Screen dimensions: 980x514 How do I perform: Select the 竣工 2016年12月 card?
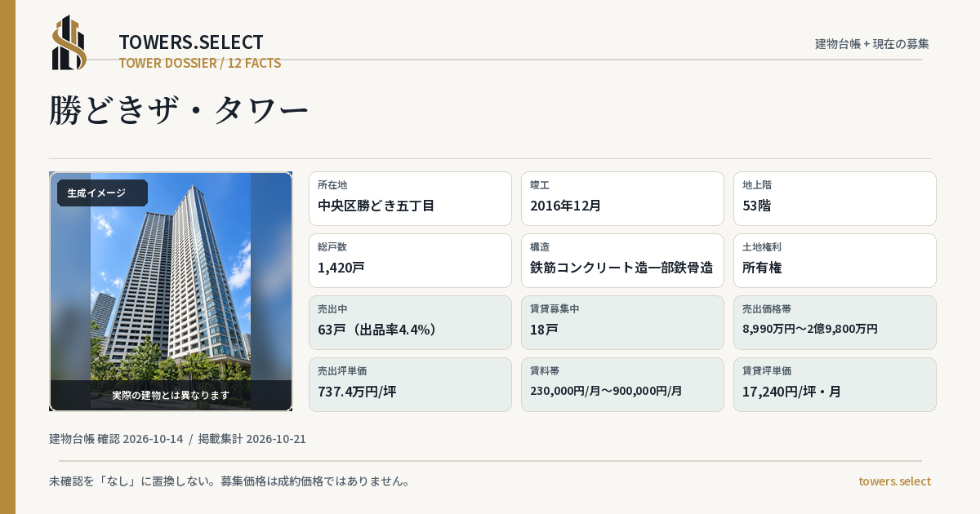click(x=622, y=198)
